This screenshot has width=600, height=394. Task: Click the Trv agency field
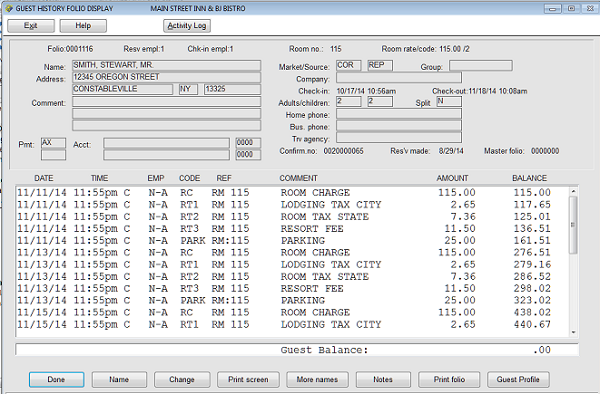click(x=399, y=137)
